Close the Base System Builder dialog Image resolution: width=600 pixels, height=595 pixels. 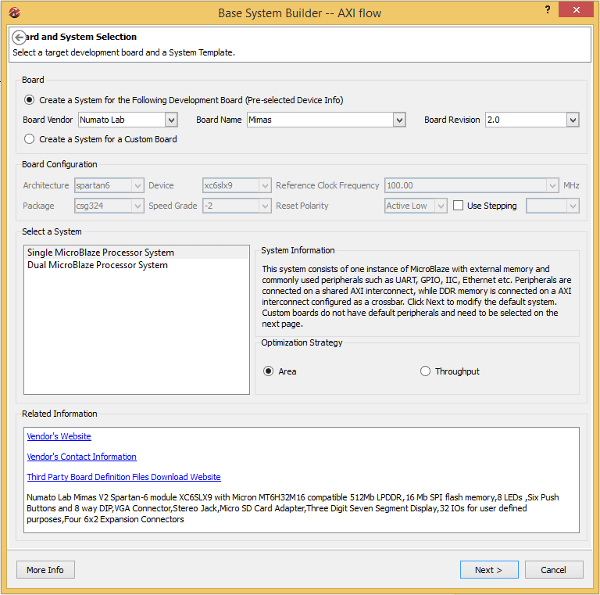[x=579, y=12]
